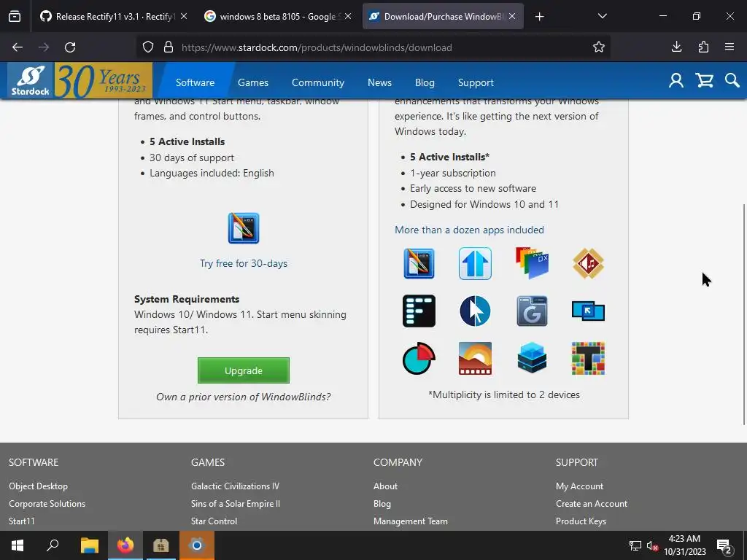Viewport: 747px width, 560px height.
Task: Click the URL address bar field
Action: coord(373,47)
